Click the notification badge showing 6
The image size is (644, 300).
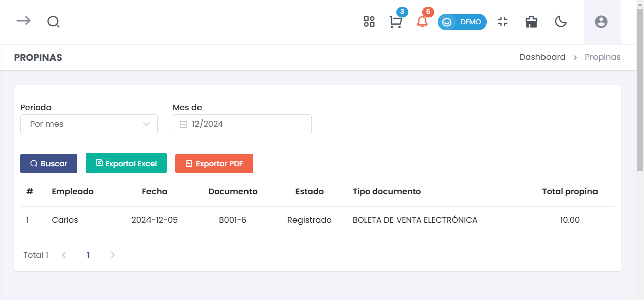pos(428,11)
